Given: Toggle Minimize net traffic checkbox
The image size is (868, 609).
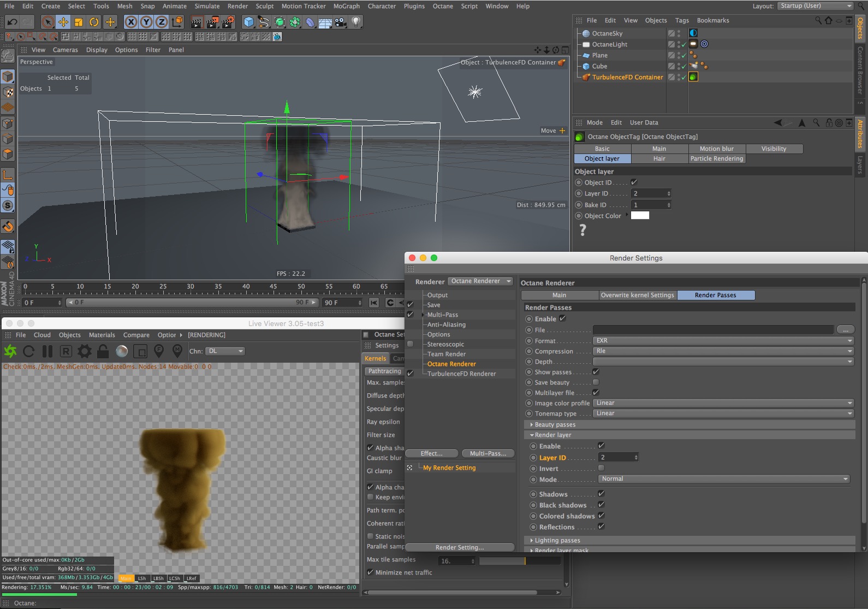Looking at the screenshot, I should click(371, 572).
